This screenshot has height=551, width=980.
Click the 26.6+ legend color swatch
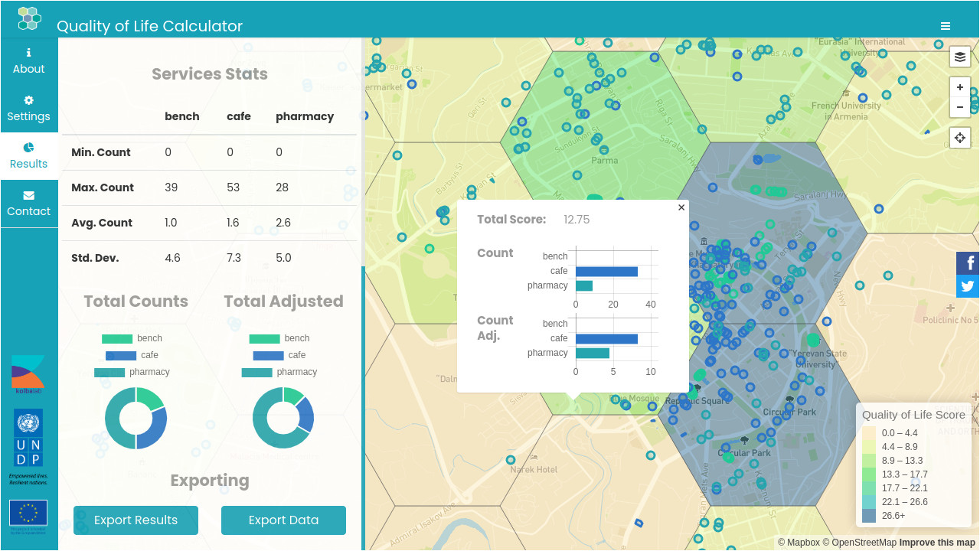tap(869, 516)
